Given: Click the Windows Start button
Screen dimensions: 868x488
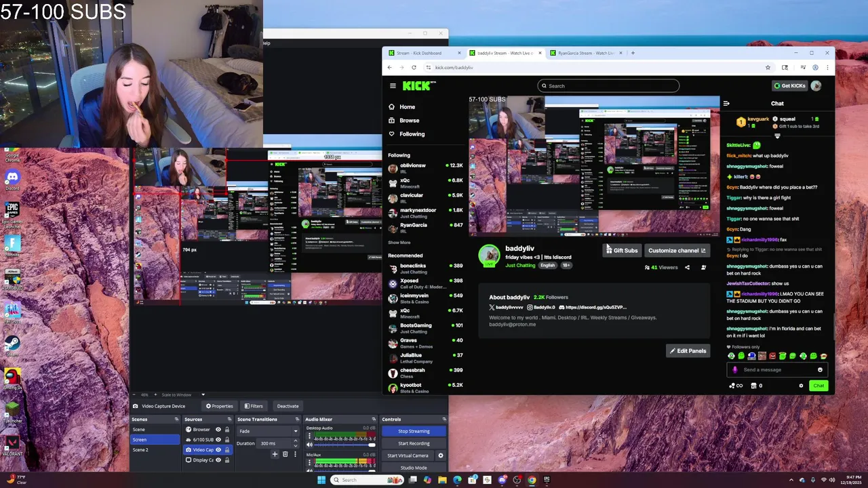Looking at the screenshot, I should 321,480.
